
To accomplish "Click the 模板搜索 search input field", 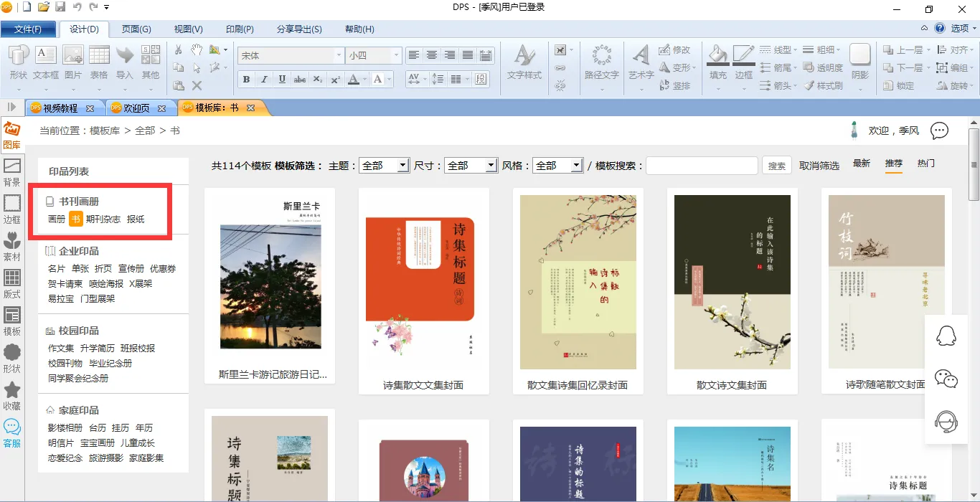I will 702,166.
